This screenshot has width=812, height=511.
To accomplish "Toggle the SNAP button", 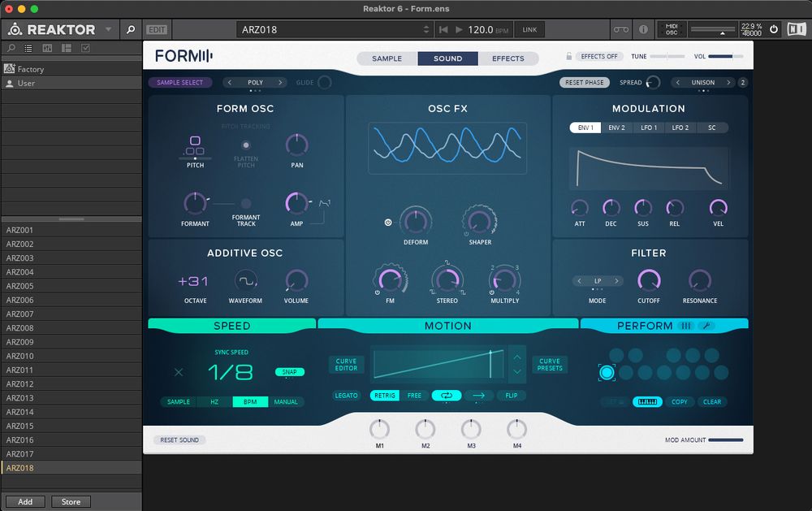I will [x=290, y=372].
